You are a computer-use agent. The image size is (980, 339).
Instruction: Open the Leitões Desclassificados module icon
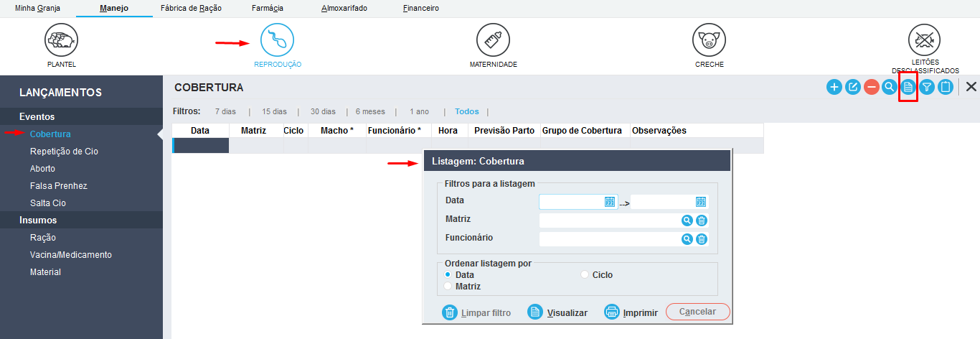point(925,40)
